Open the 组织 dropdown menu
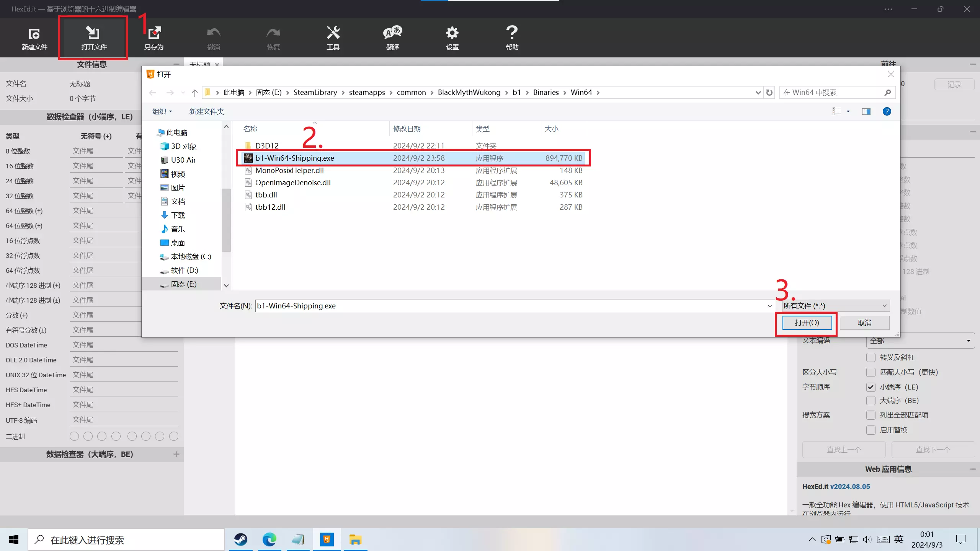This screenshot has width=980, height=551. [162, 111]
